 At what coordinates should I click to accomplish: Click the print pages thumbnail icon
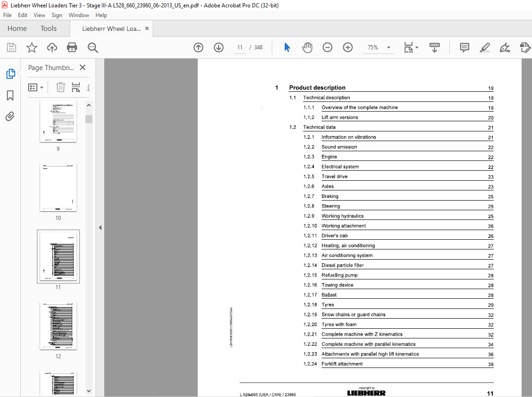[76, 88]
